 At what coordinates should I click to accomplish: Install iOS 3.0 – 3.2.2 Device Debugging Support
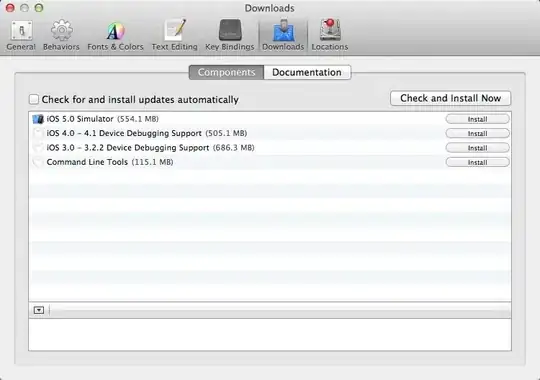point(477,148)
